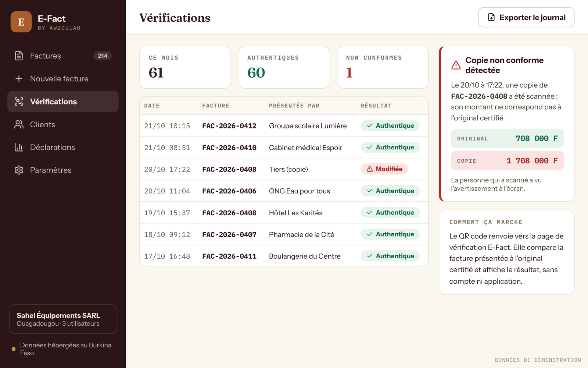Click the 214 badge next to Factures
Viewport: 588px width, 368px height.
(x=103, y=56)
